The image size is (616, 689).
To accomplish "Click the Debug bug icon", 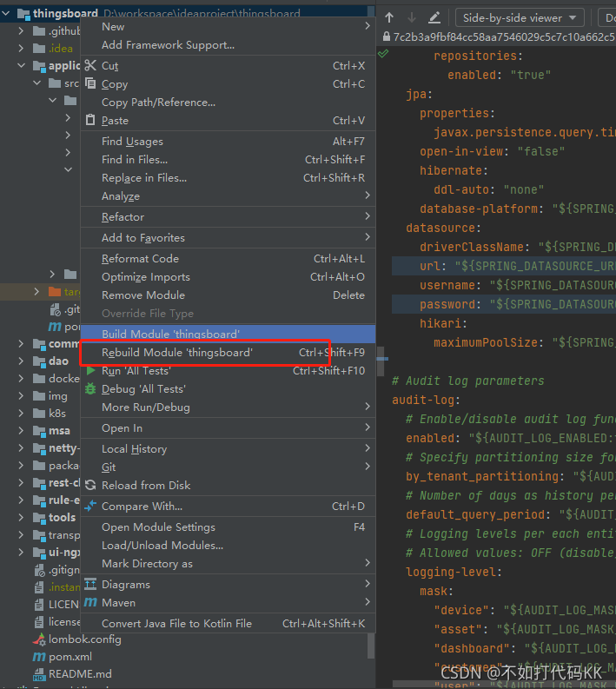I will (90, 389).
